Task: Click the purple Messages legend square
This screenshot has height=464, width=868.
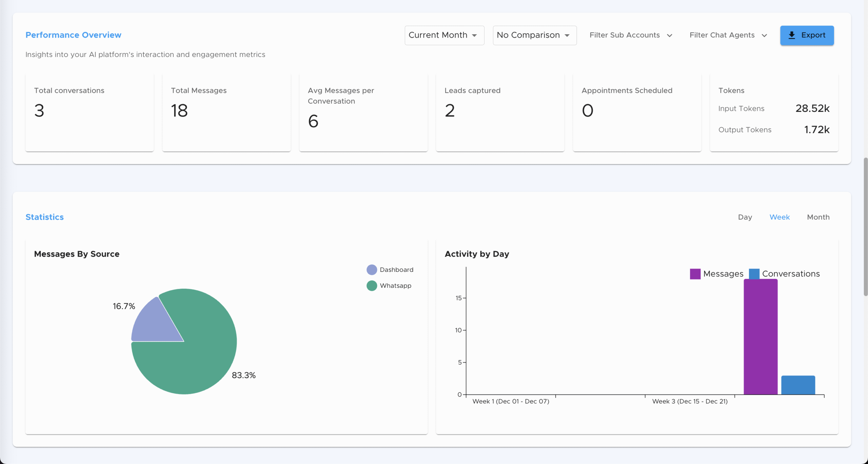Action: (695, 274)
